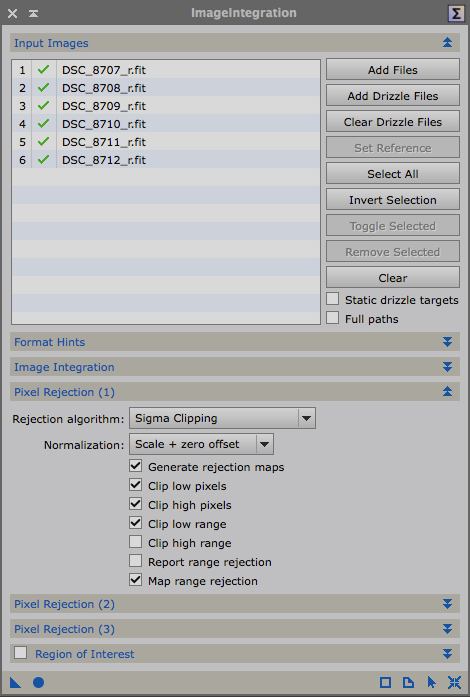
Task: Select file DSC_8707_r.fit in list
Action: [x=104, y=70]
